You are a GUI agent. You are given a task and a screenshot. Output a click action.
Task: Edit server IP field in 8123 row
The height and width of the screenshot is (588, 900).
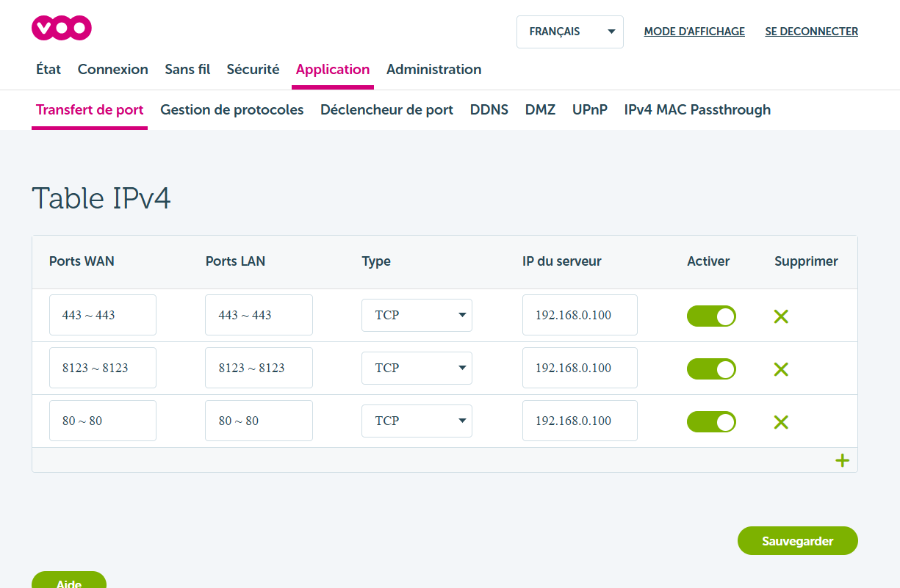(580, 368)
